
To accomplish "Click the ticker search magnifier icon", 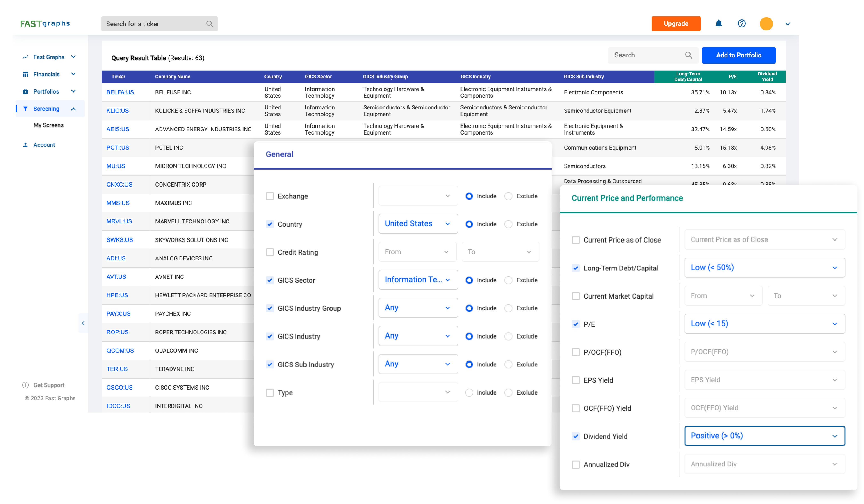I will click(210, 24).
